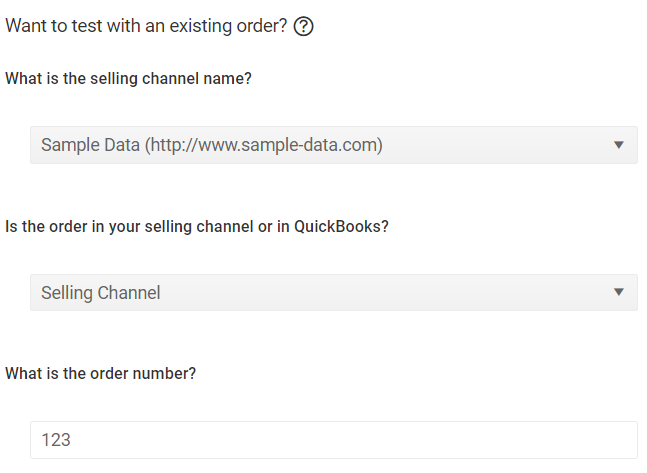647x473 pixels.
Task: Click the 'Want to test with an existing order?' heading
Action: point(146,26)
